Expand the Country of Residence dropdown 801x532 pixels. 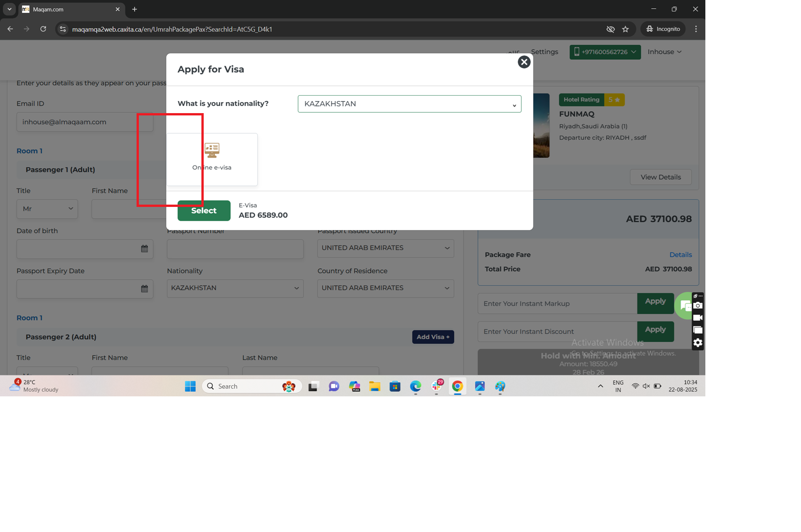tap(385, 288)
